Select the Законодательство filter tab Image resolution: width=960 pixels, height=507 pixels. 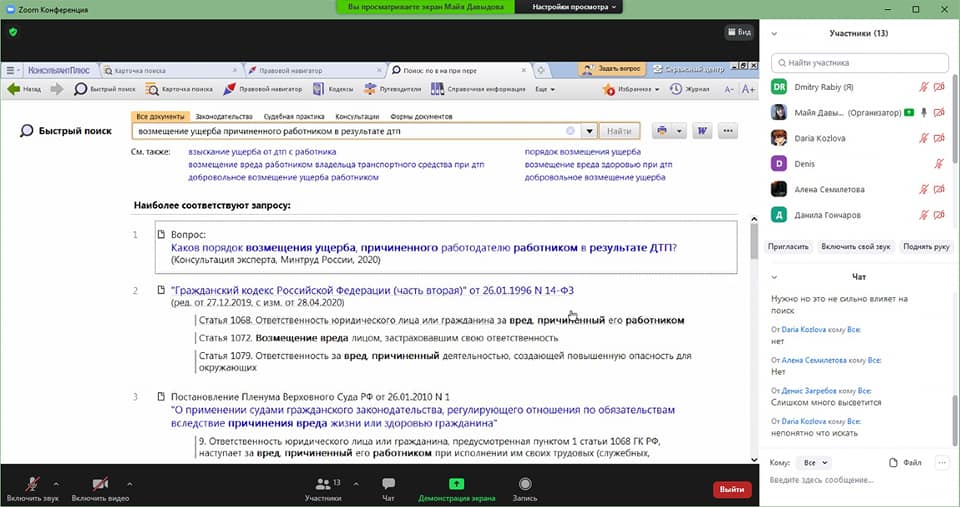[x=223, y=116]
